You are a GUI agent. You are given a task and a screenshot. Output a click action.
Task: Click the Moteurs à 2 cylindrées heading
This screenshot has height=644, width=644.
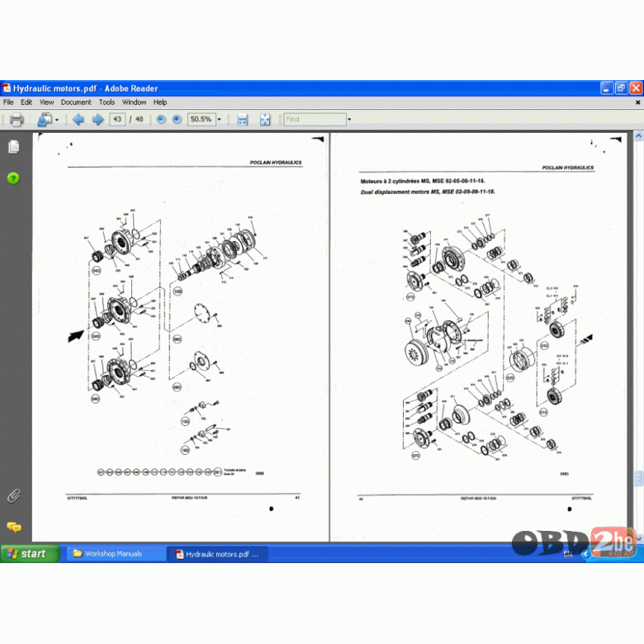[x=423, y=181]
